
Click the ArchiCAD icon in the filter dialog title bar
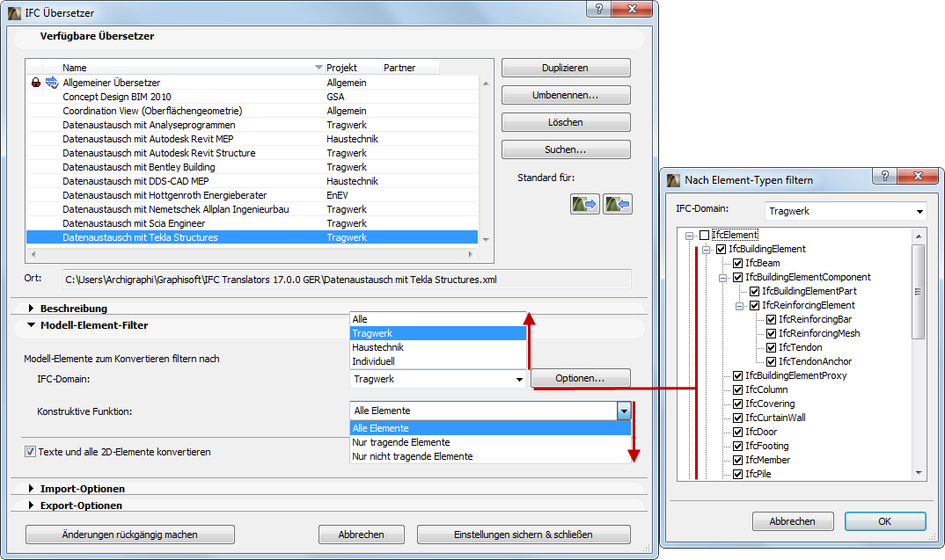click(x=673, y=180)
